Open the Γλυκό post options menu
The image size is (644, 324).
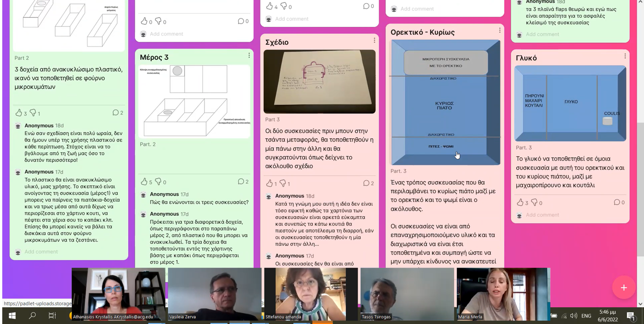click(625, 56)
